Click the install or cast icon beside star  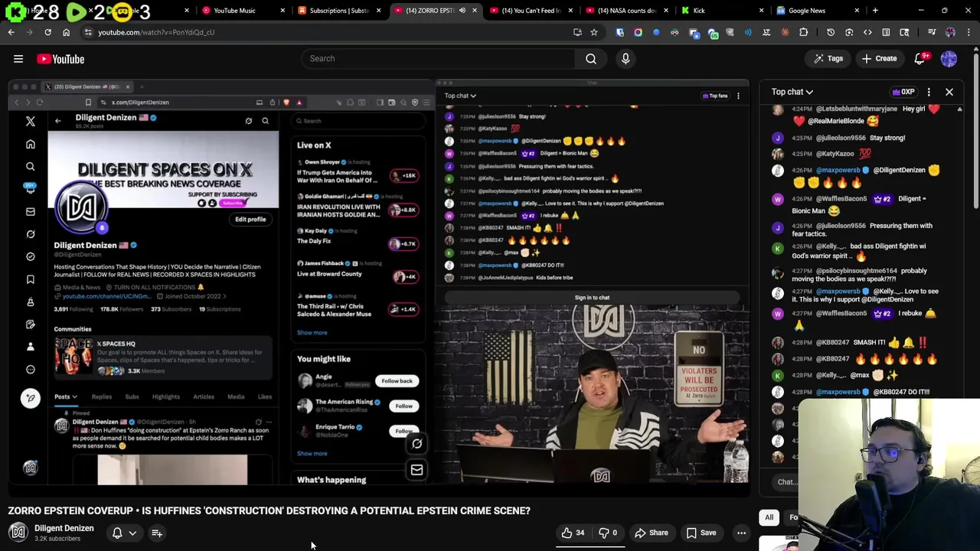[x=577, y=32]
